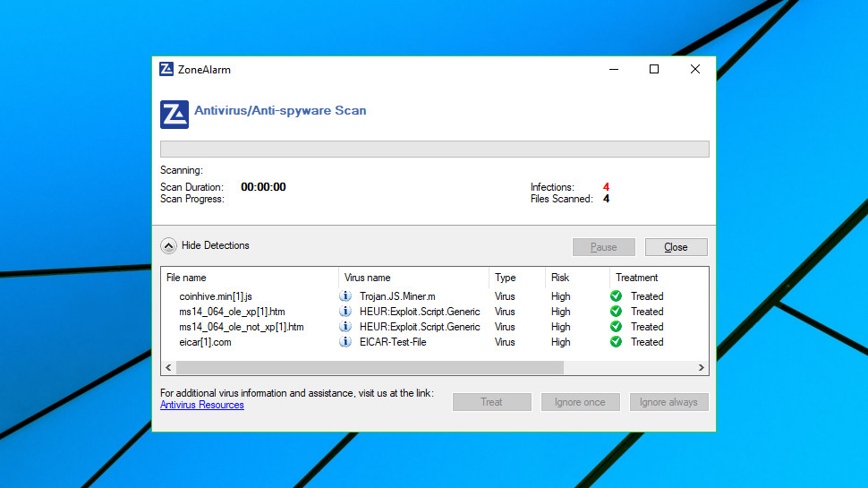868x488 pixels.
Task: Click Virus type in eicar[1].com row
Action: click(x=505, y=342)
